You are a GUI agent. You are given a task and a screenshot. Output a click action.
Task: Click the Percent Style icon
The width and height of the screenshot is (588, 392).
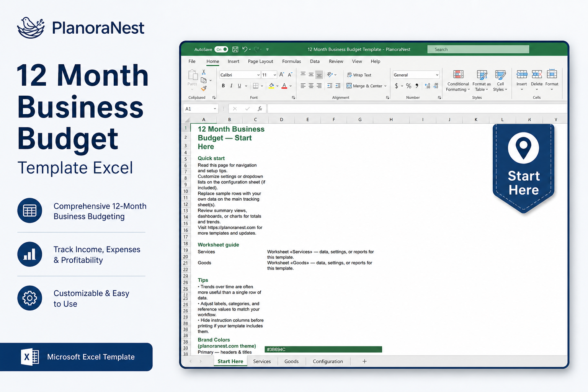408,86
